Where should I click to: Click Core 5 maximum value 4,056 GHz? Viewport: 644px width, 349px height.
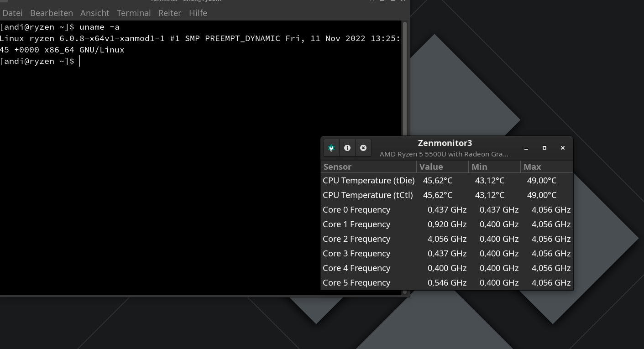(551, 283)
